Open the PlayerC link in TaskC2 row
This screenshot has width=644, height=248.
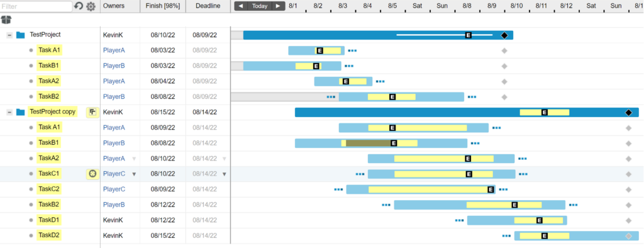(114, 189)
